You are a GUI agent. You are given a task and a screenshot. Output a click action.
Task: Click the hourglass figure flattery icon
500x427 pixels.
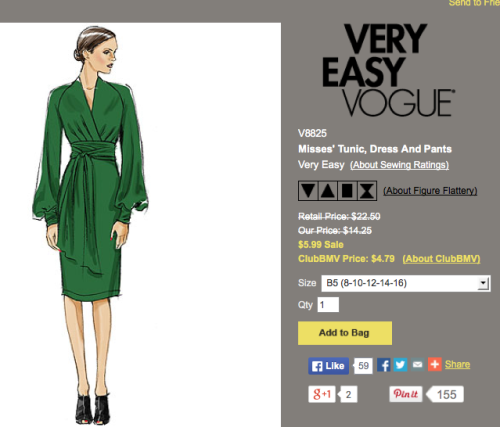[x=367, y=191]
